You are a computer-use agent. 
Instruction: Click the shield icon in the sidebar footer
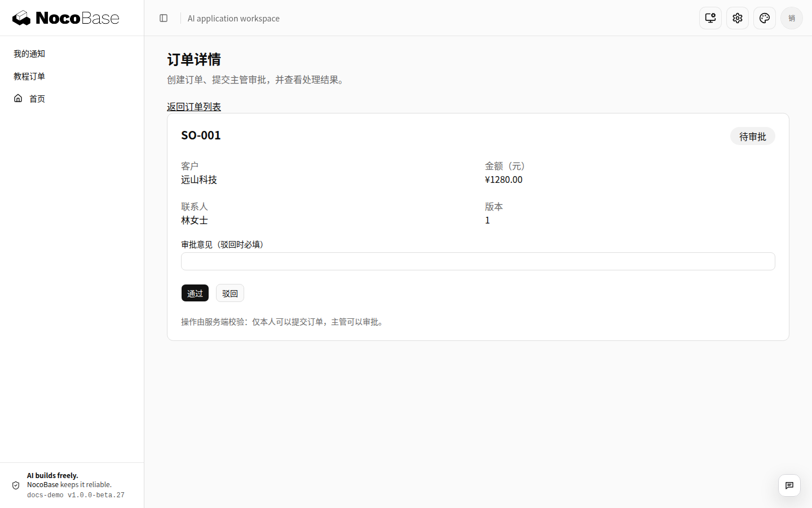point(16,485)
